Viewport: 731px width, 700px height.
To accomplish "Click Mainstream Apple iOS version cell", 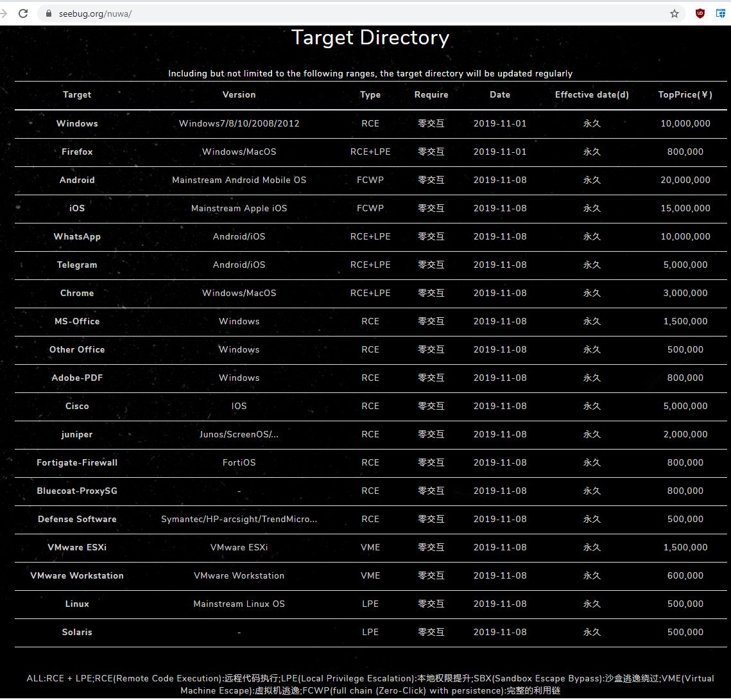I will click(239, 209).
